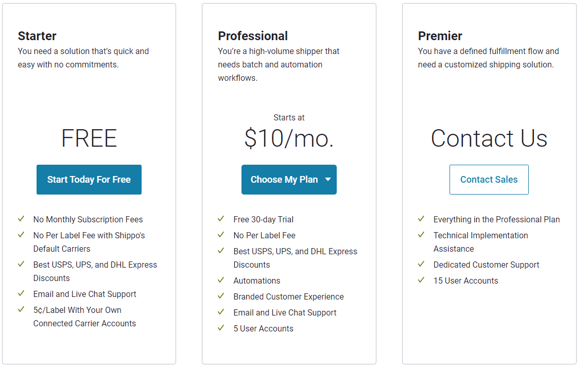Click checkmark next to Automations
The width and height of the screenshot is (588, 368).
221,280
